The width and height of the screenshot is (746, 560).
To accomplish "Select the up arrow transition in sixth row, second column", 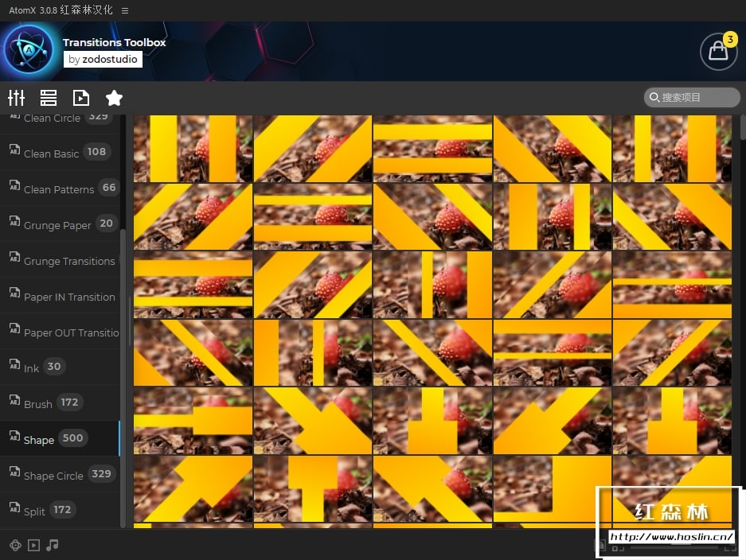I will pos(313,488).
